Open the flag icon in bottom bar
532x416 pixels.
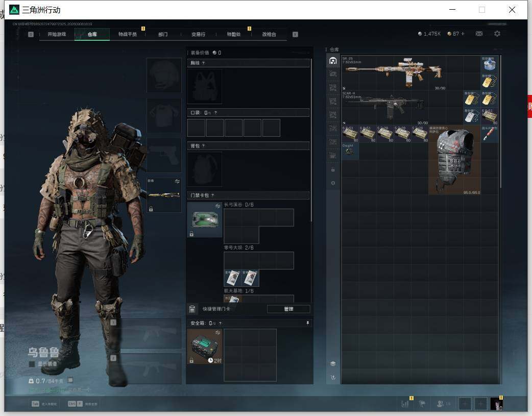point(422,403)
